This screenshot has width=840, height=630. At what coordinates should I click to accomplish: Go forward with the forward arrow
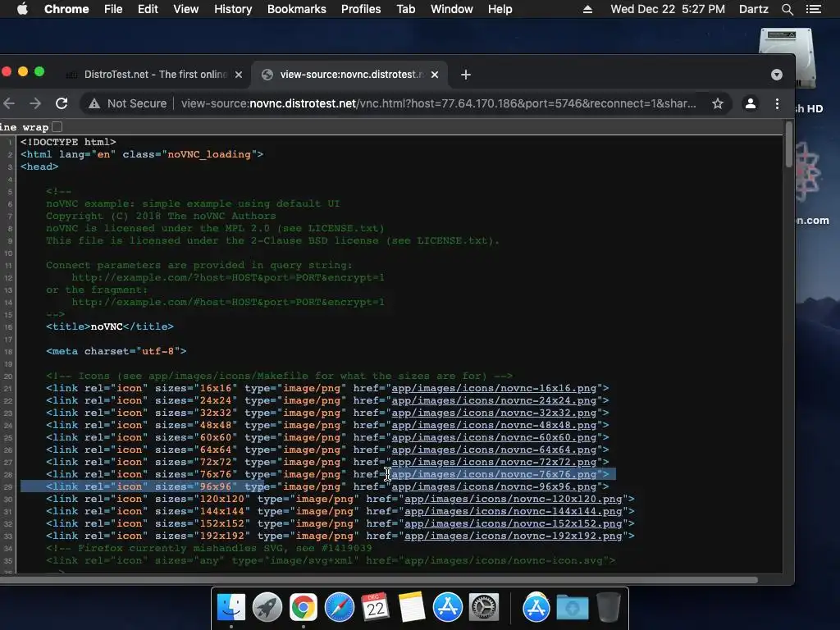[35, 103]
